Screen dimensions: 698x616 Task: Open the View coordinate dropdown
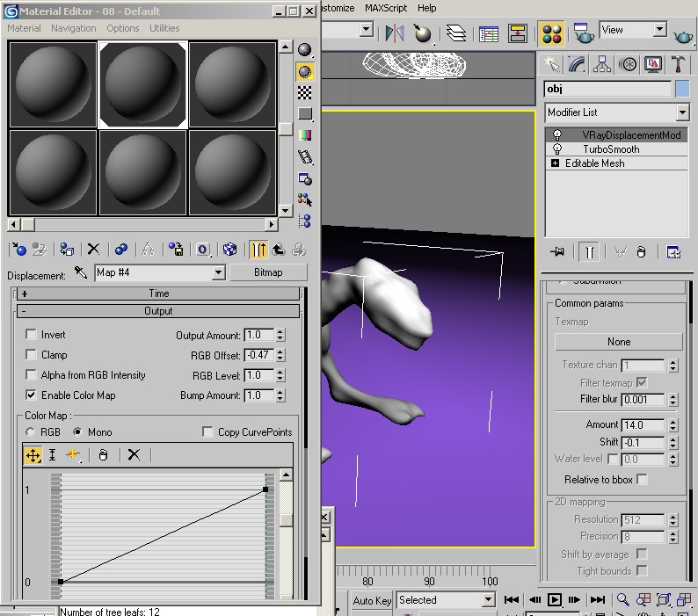tap(660, 29)
